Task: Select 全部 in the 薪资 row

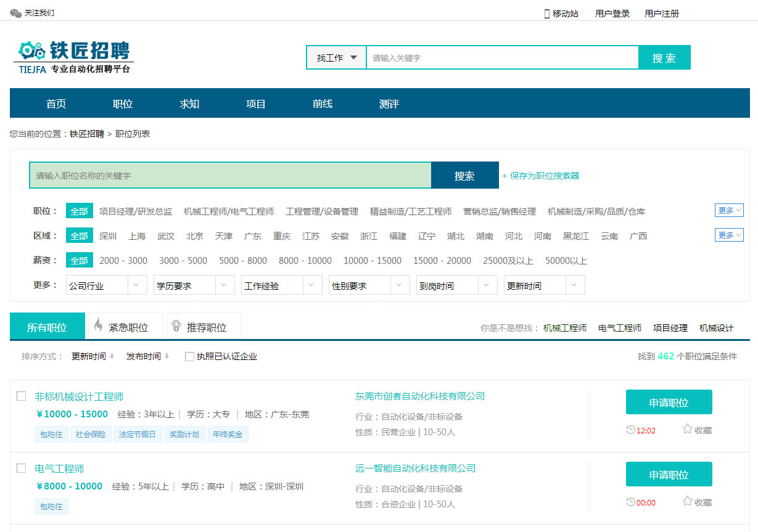Action: pyautogui.click(x=80, y=260)
